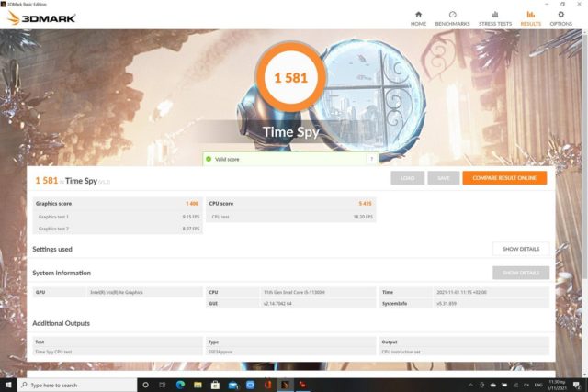Launch Microsoft Edge from the taskbar

tap(180, 385)
